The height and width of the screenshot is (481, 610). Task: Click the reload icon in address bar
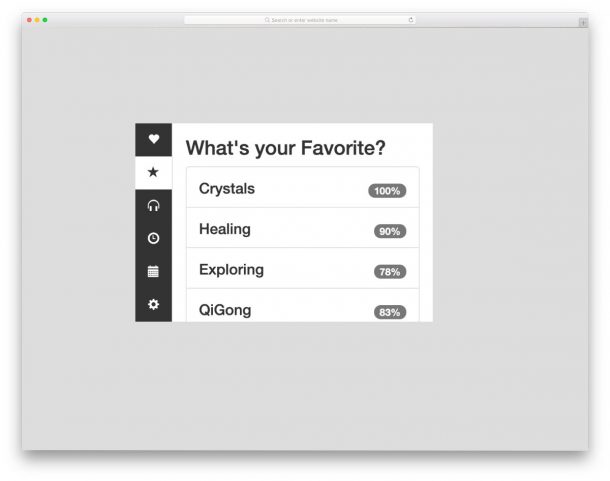[x=410, y=20]
